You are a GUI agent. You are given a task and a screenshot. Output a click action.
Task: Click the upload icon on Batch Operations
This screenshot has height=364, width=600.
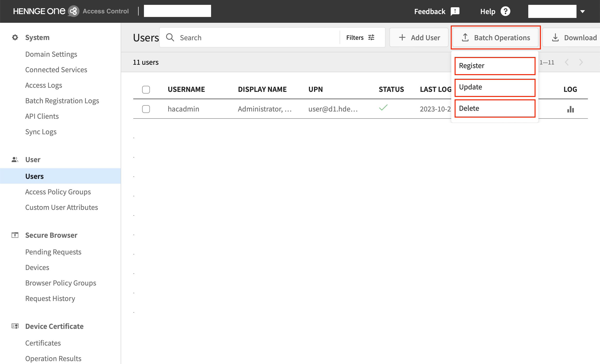(x=465, y=37)
